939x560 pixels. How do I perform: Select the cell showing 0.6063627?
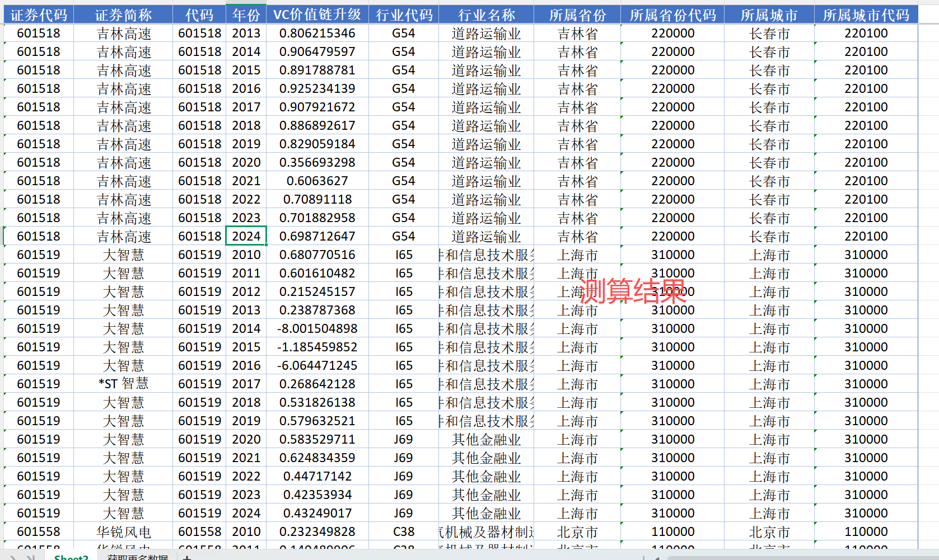[317, 181]
